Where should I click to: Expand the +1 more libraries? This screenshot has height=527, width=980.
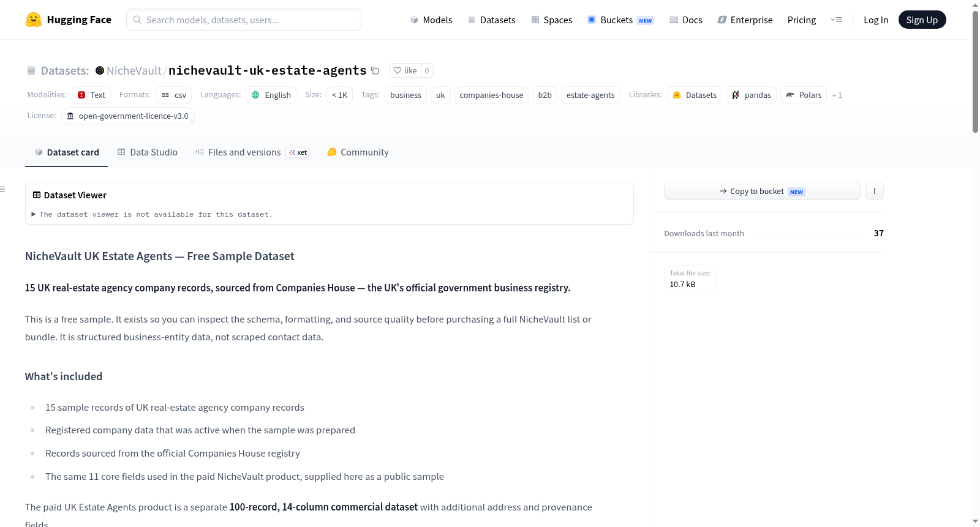click(x=837, y=95)
